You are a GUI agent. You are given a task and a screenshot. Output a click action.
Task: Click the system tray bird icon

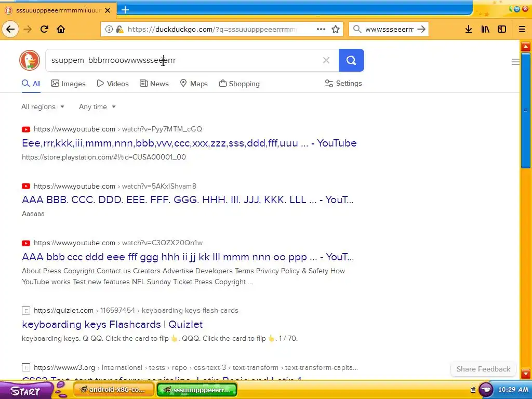(x=486, y=390)
